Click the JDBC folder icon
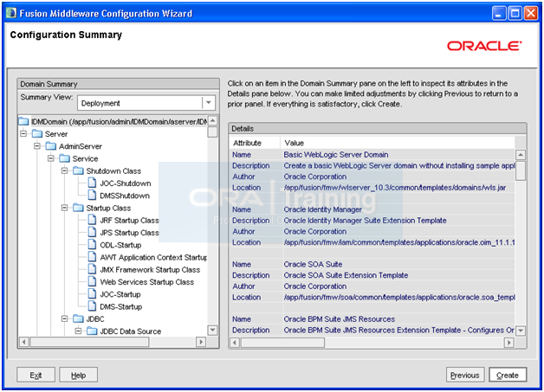Viewport: 544px width, 392px height. click(79, 318)
